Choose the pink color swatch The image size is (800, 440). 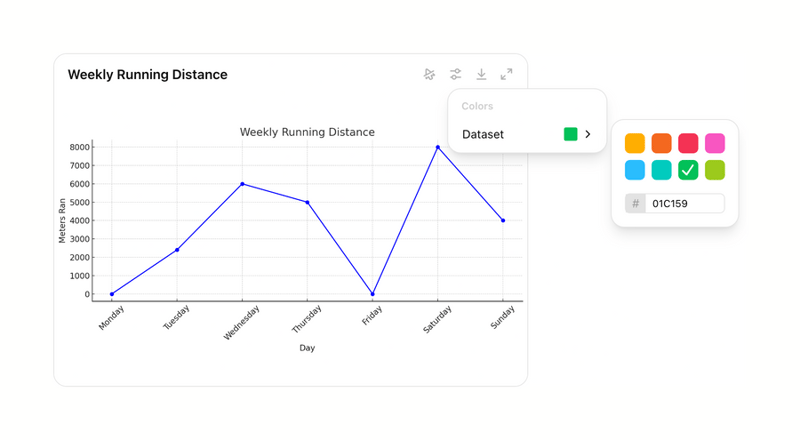point(714,143)
